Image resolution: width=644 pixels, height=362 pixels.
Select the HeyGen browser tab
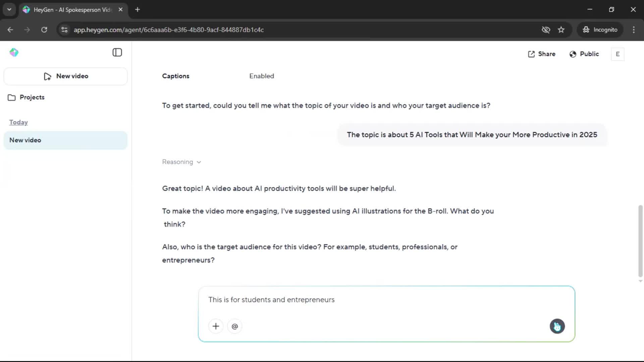pyautogui.click(x=72, y=10)
